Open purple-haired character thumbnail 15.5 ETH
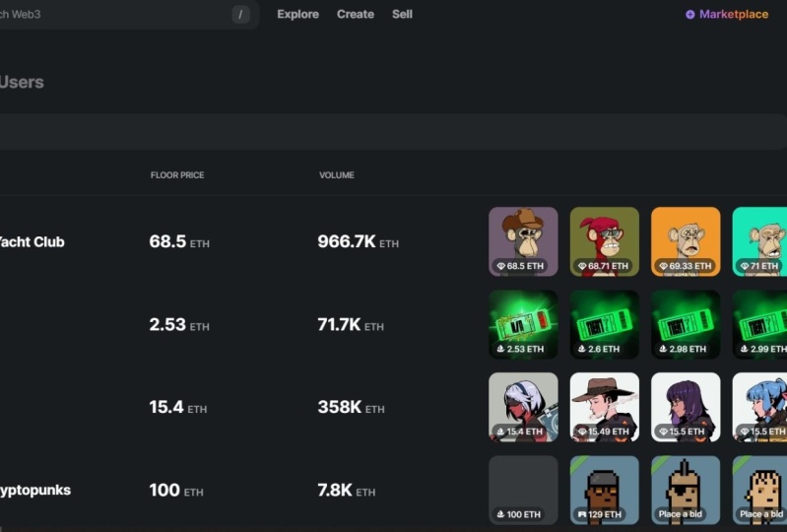 pos(686,407)
